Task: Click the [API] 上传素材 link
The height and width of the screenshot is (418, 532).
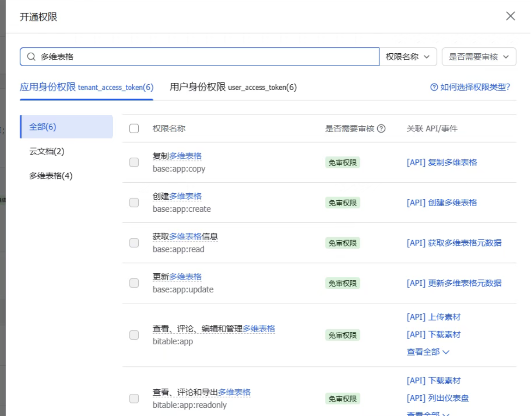Action: point(433,317)
